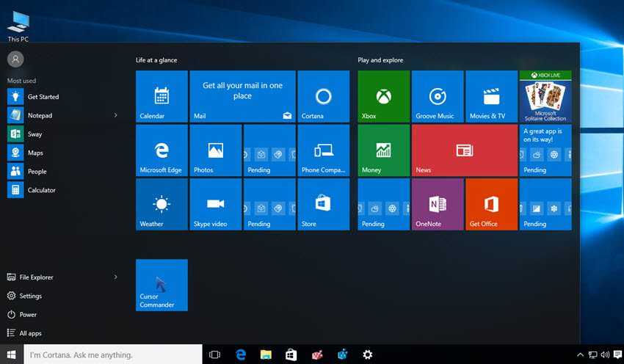Launch the Cursor Commander tile
Screen dimensions: 624x364
162,285
